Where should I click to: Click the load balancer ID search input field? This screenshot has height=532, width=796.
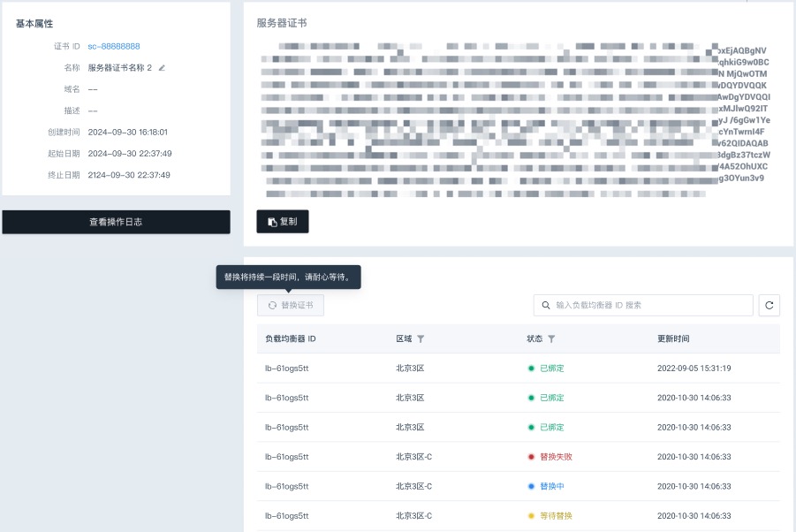pyautogui.click(x=645, y=305)
